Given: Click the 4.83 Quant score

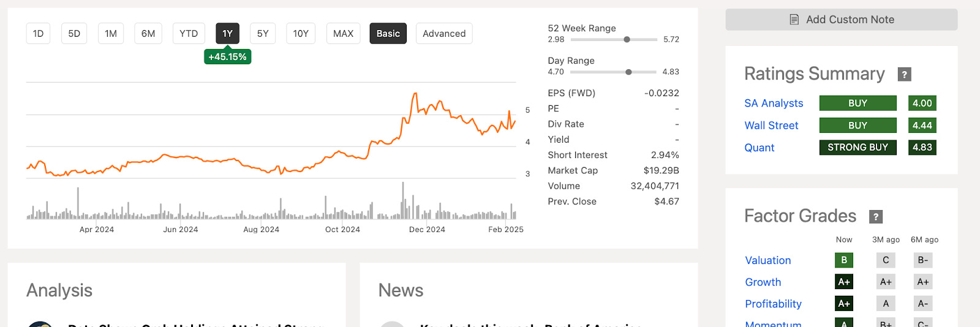Looking at the screenshot, I should coord(922,148).
